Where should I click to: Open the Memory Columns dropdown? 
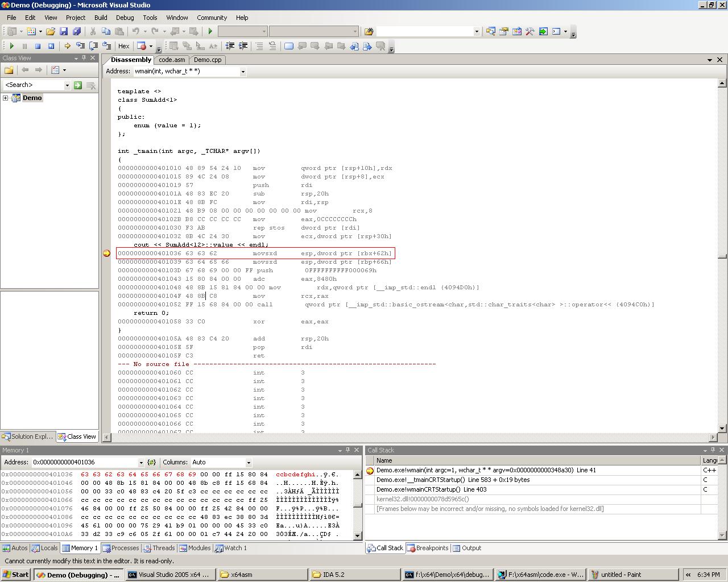click(249, 463)
